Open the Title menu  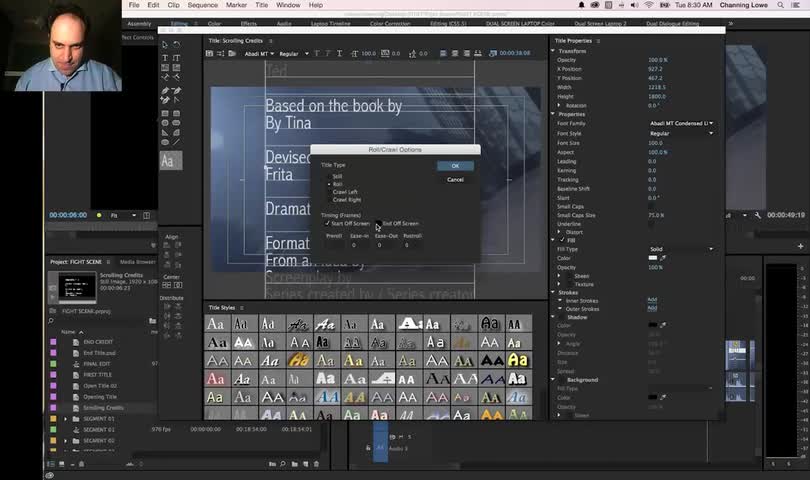click(262, 5)
